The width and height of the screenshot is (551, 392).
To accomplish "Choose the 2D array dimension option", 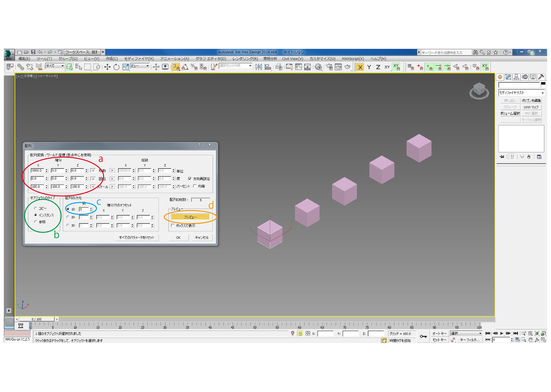I will click(x=68, y=217).
